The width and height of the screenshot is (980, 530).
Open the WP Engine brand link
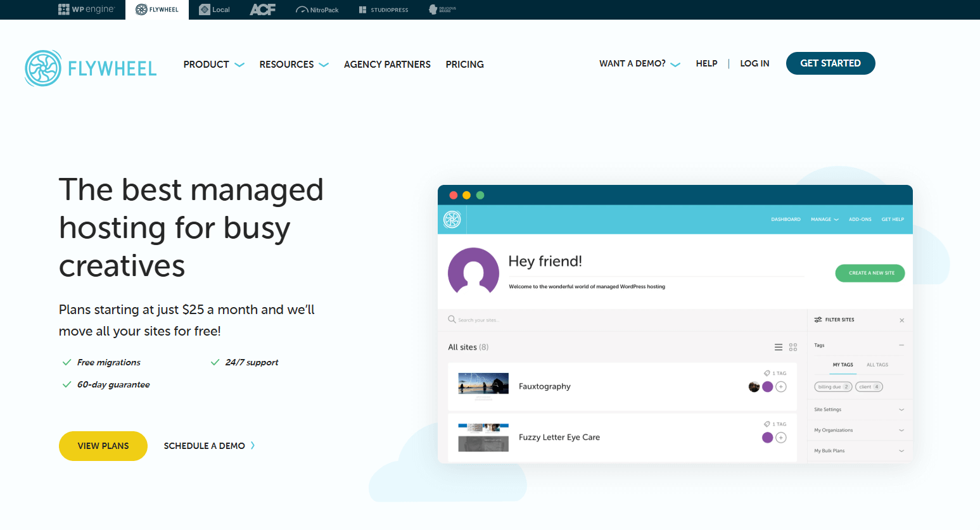(86, 9)
